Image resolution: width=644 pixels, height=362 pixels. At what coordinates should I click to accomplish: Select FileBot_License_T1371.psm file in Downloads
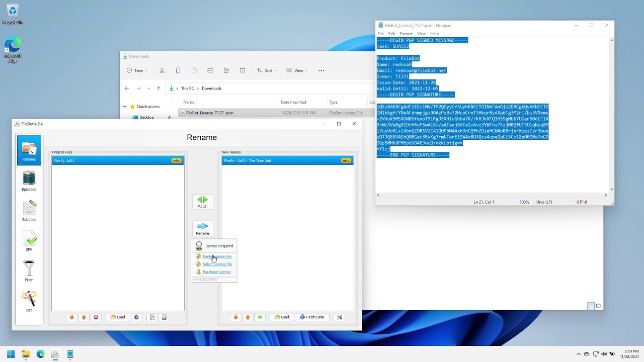pos(210,113)
